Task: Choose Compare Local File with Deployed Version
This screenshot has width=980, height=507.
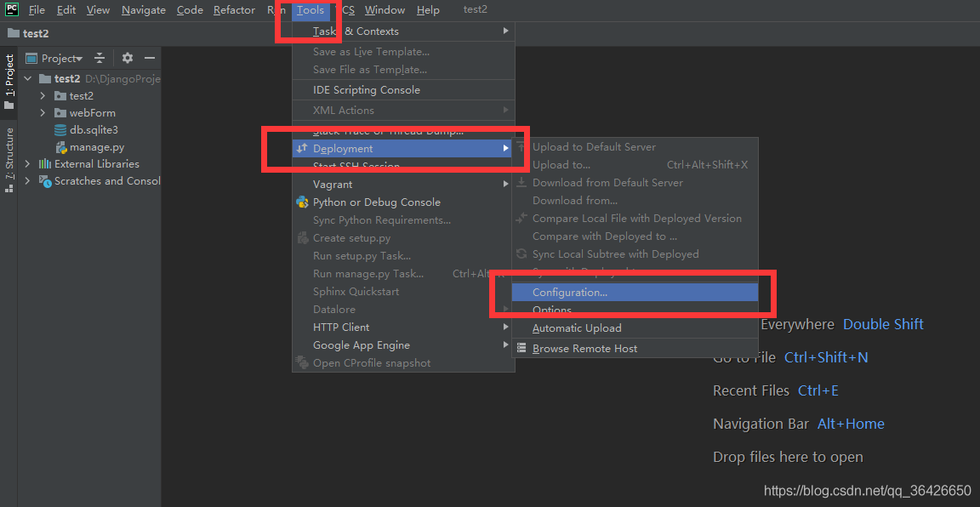Action: 635,218
